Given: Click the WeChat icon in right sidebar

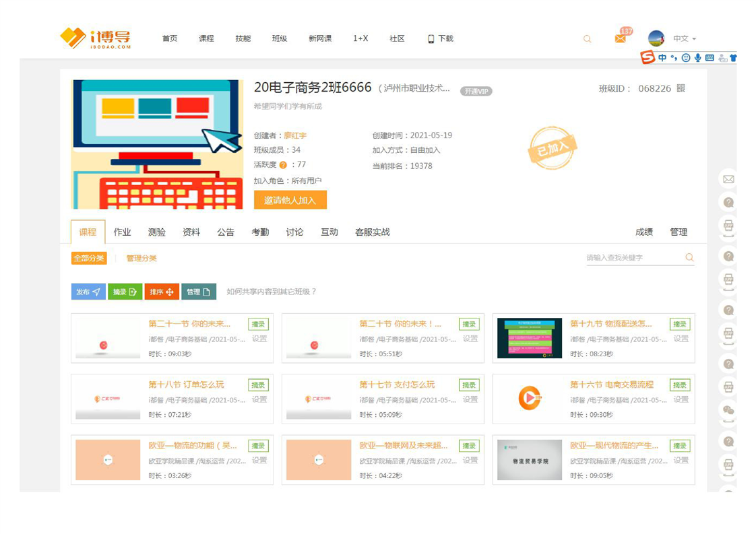Looking at the screenshot, I should click(728, 410).
